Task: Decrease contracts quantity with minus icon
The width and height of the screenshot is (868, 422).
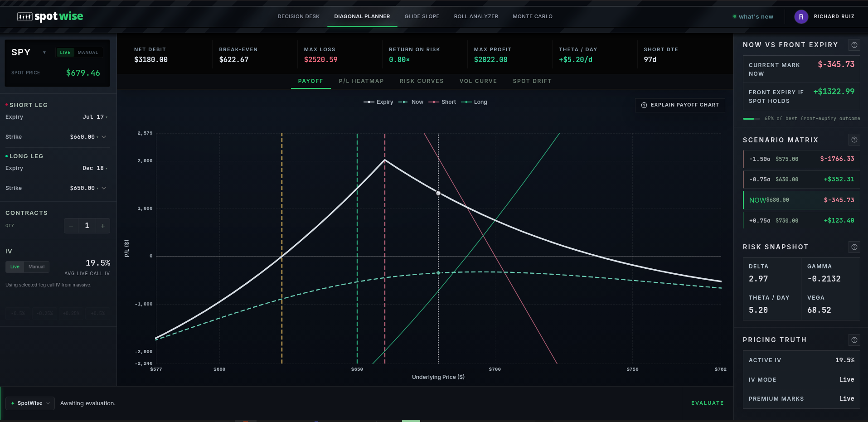Action: (x=71, y=226)
